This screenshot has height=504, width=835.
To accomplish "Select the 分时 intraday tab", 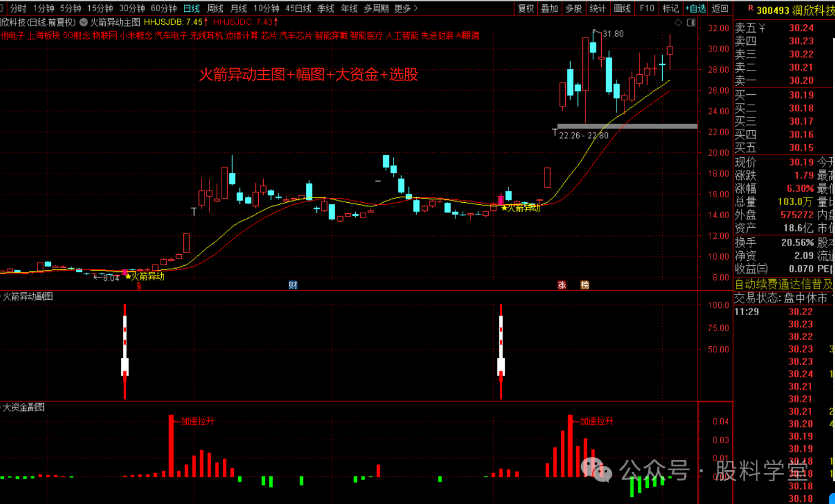I will click(18, 8).
